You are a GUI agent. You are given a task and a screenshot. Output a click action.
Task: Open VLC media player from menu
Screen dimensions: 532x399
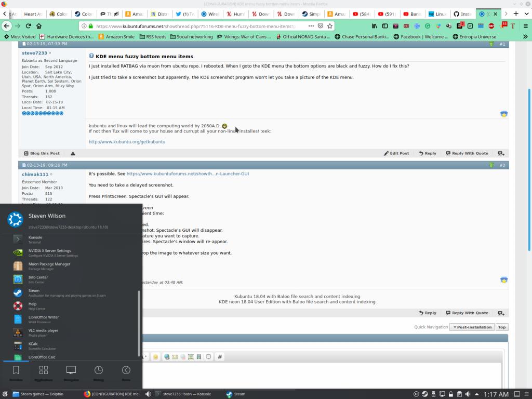tap(43, 332)
